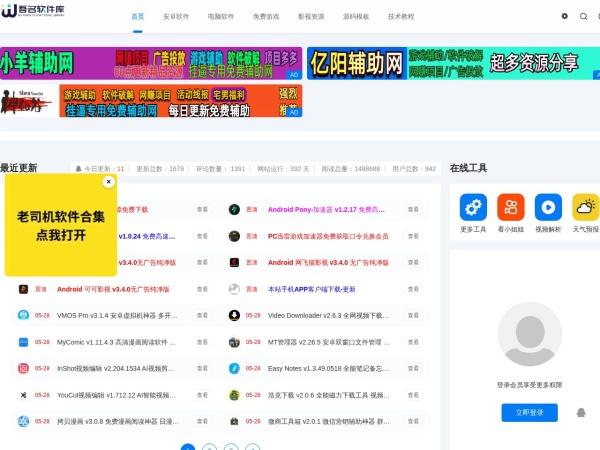600x450 pixels.
Task: Click the notification bell near login button
Action: click(581, 412)
